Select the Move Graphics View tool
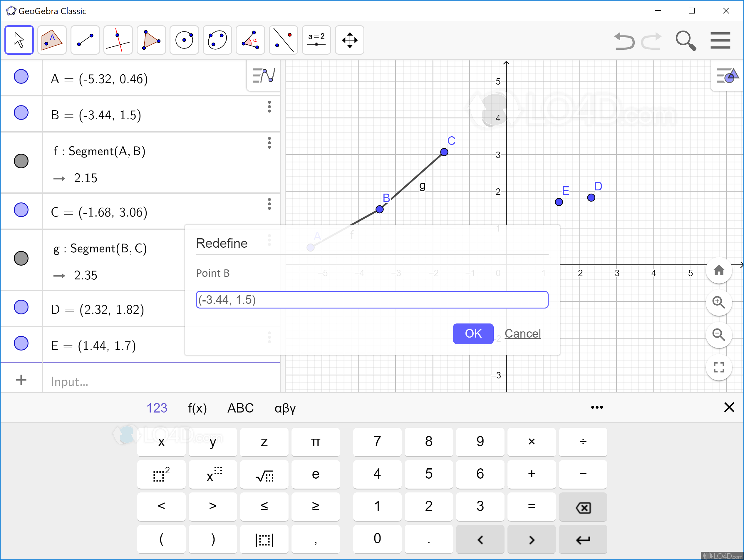The height and width of the screenshot is (560, 744). click(349, 40)
